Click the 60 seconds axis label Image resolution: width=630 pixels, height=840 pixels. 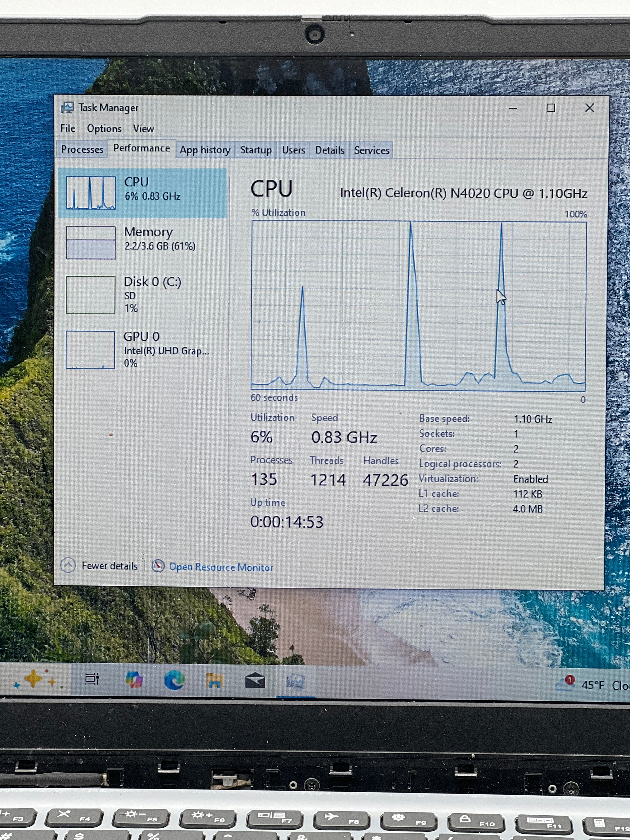274,397
